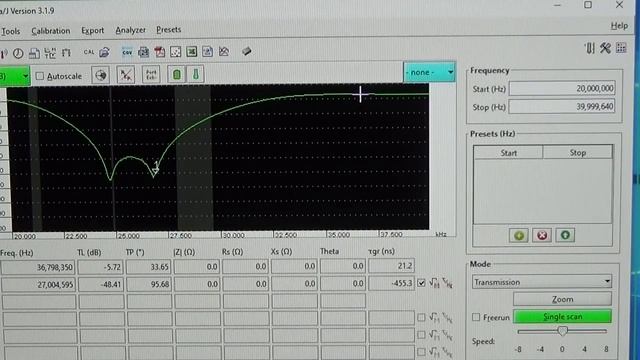Click the eraser icon in toolbar
The width and height of the screenshot is (640, 360).
(x=246, y=51)
